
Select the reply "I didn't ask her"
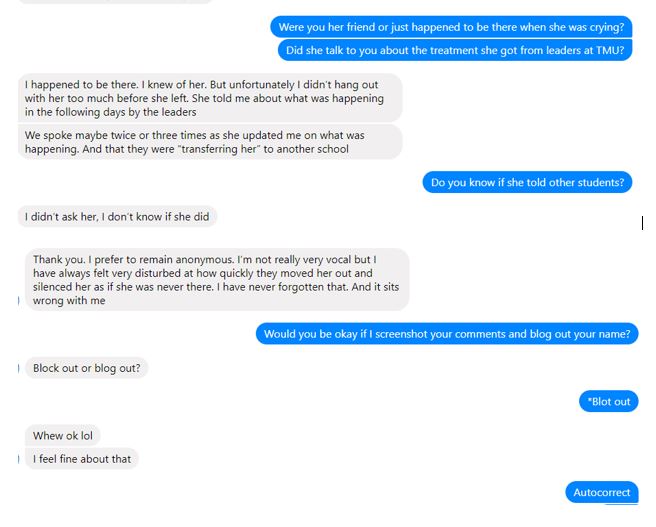click(117, 216)
